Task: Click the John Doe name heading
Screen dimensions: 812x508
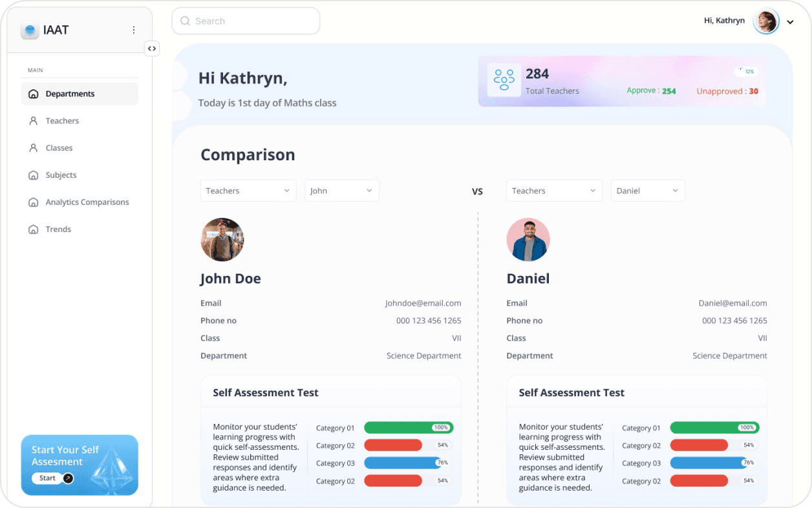Action: (x=230, y=279)
